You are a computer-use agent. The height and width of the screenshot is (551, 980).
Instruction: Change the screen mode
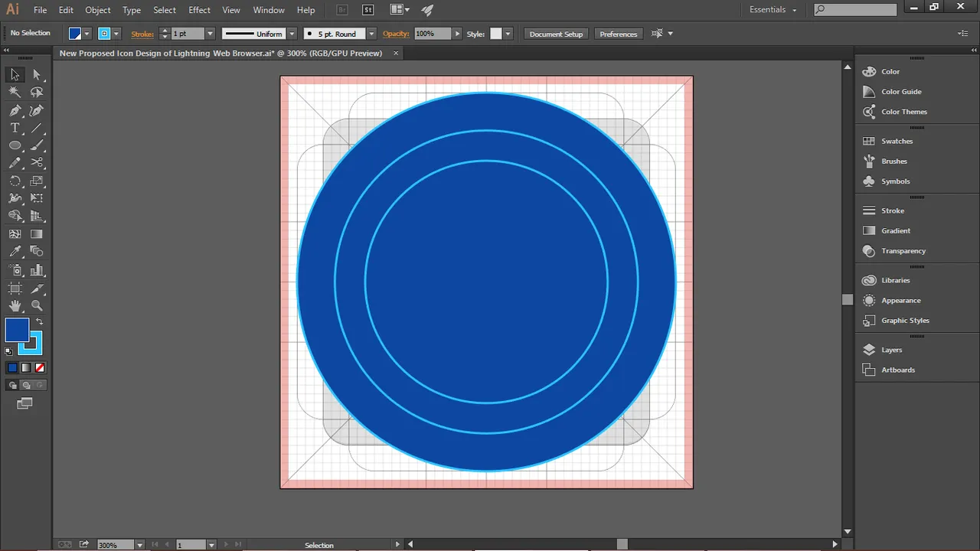[x=24, y=403]
